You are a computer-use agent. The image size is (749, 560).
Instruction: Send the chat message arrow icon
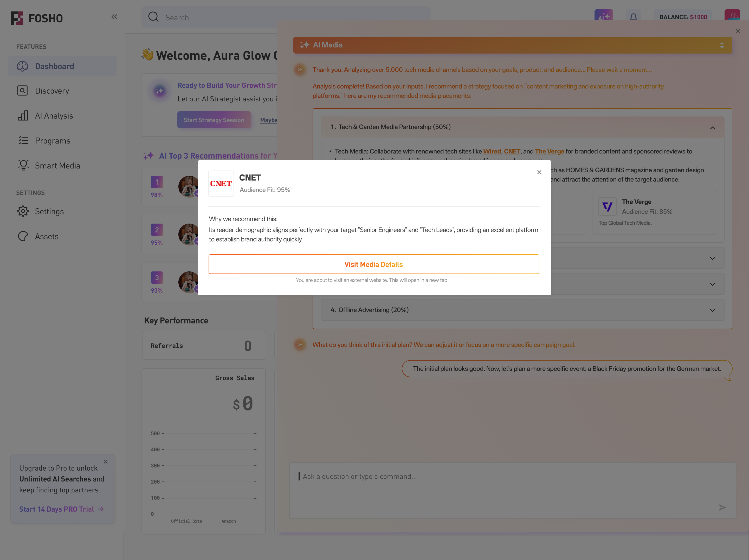coord(722,507)
